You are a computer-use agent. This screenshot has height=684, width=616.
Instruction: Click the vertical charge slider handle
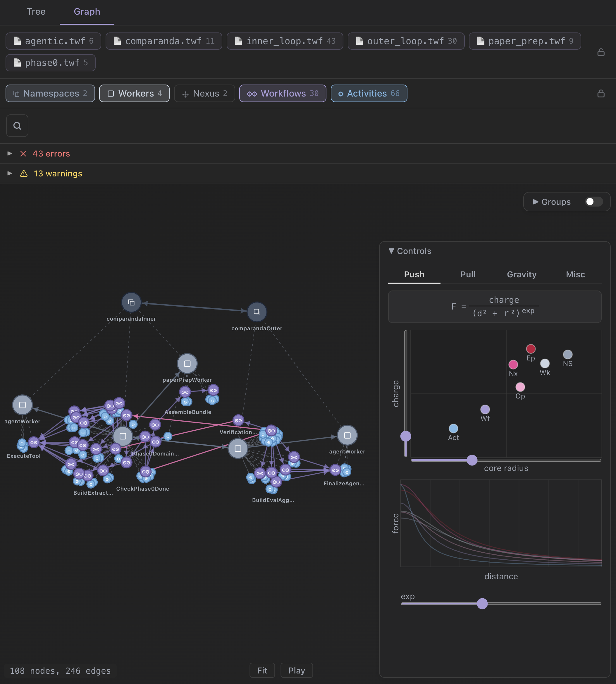coord(405,436)
